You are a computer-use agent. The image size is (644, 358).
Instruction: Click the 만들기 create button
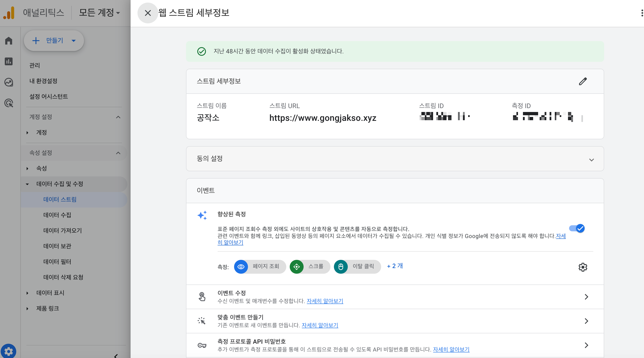point(54,40)
